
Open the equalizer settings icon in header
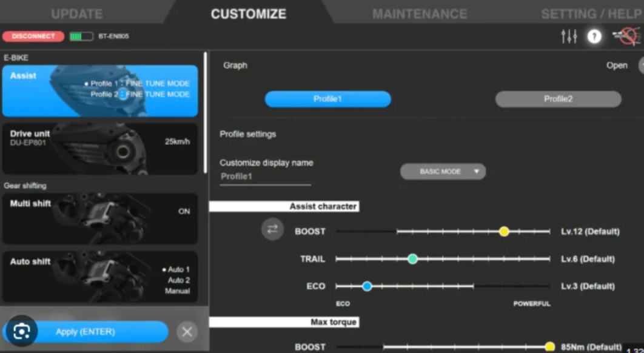click(569, 36)
